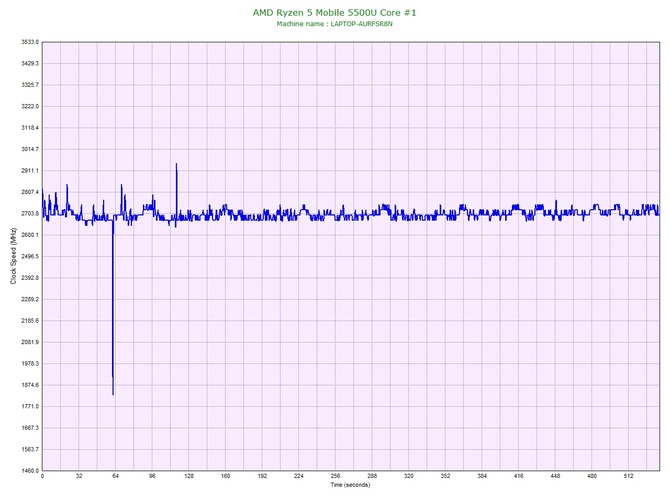Click x-axis tick label 384
This screenshot has height=502, width=670.
[482, 476]
